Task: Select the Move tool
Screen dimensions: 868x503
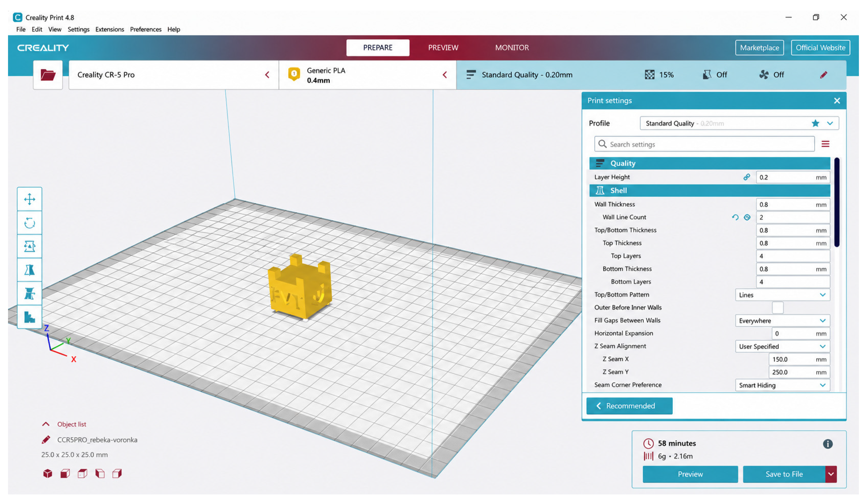Action: point(30,199)
